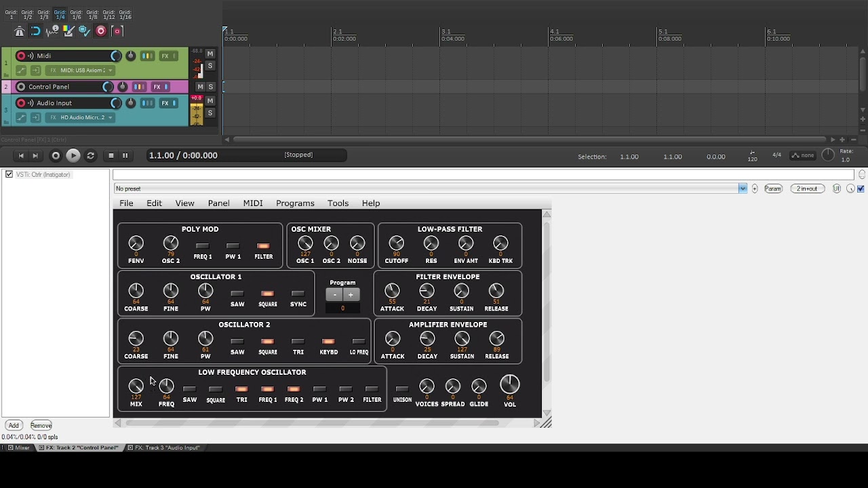Click the round red record icon in toolbar

(100, 31)
